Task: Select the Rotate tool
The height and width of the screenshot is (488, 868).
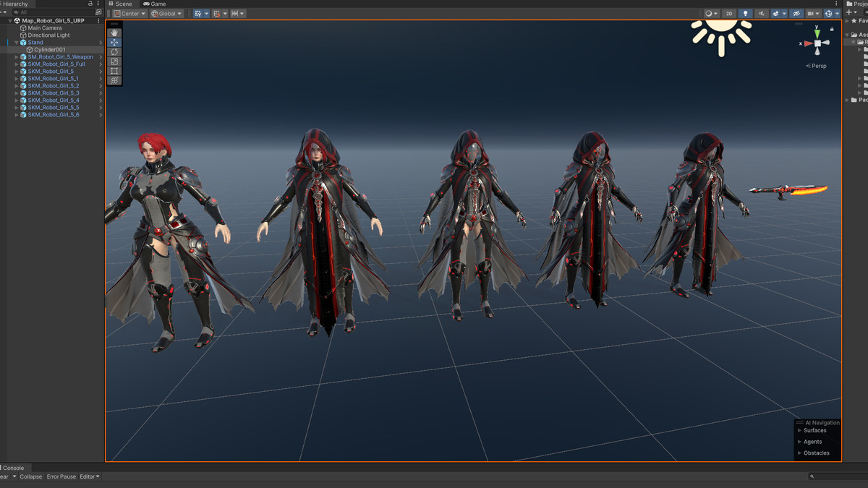Action: (x=114, y=52)
